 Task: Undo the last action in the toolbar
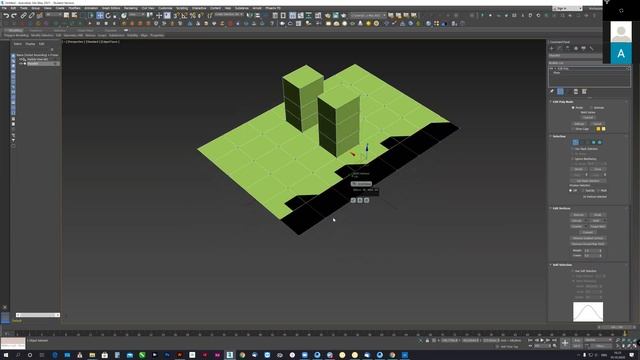click(6, 16)
